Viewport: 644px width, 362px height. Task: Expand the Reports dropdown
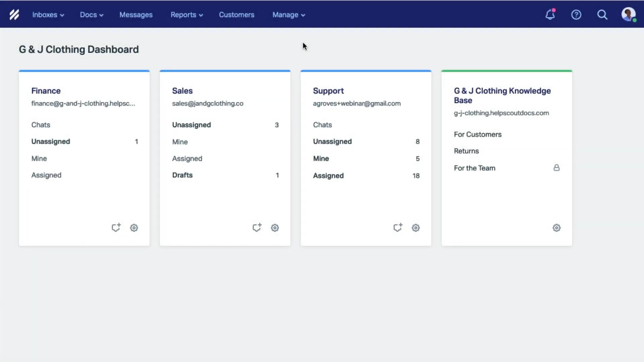tap(187, 15)
